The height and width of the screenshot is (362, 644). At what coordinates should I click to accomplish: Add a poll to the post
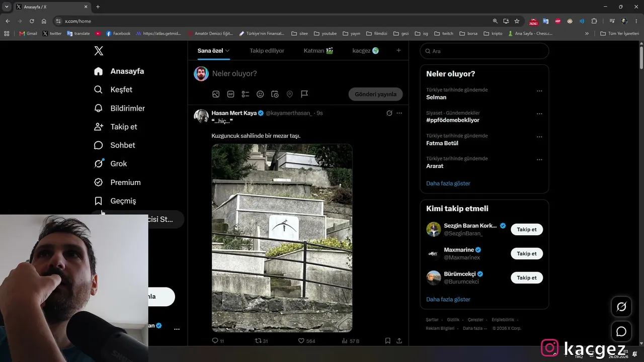(246, 94)
